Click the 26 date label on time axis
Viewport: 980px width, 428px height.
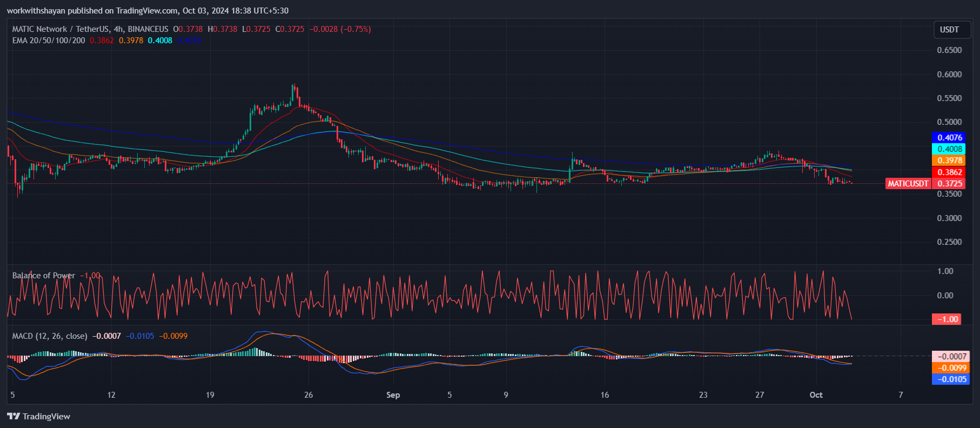(308, 395)
